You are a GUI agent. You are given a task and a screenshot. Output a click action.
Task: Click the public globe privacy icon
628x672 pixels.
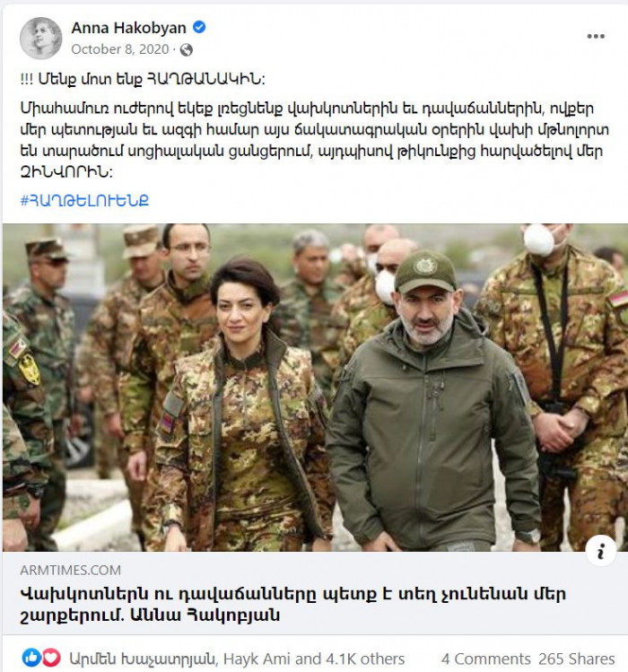tap(186, 50)
